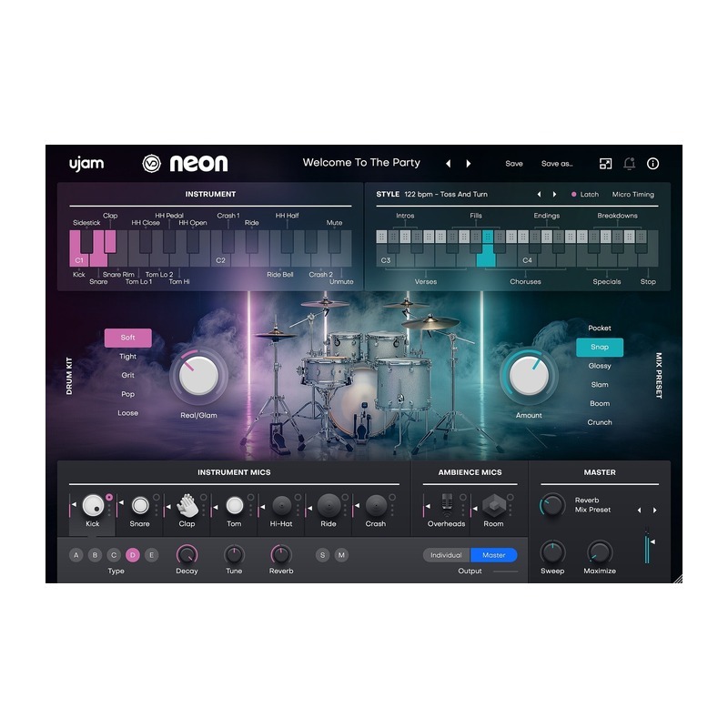Screen dimensions: 728x728
Task: Open the notifications bell icon
Action: [629, 164]
